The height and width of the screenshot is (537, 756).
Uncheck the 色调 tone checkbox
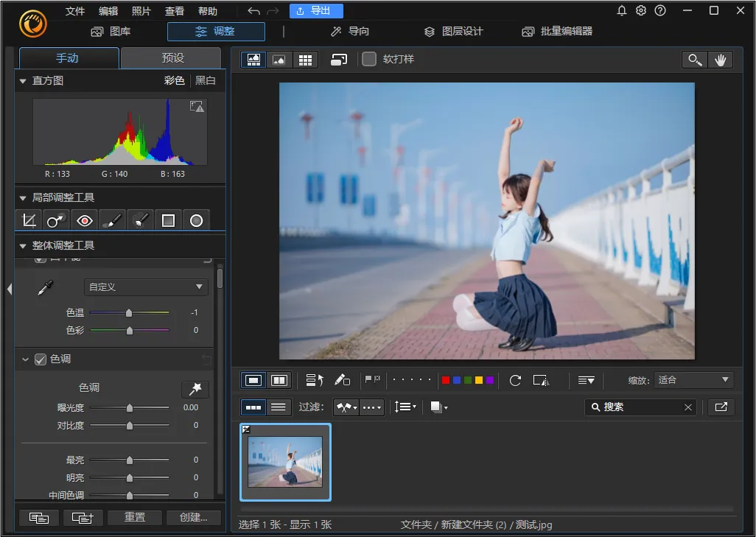point(41,359)
